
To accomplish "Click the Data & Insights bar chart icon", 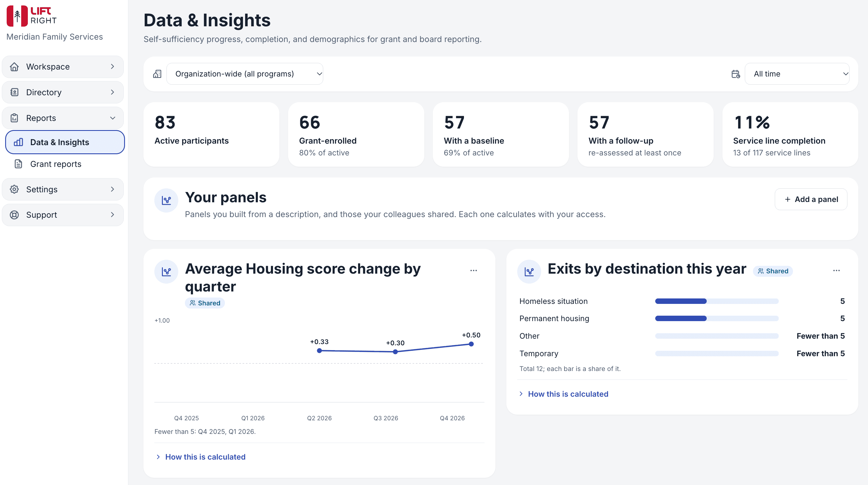I will 18,142.
